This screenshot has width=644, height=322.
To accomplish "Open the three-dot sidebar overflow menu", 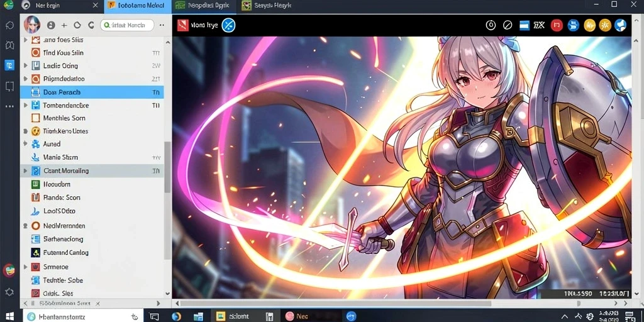I will pos(9,106).
